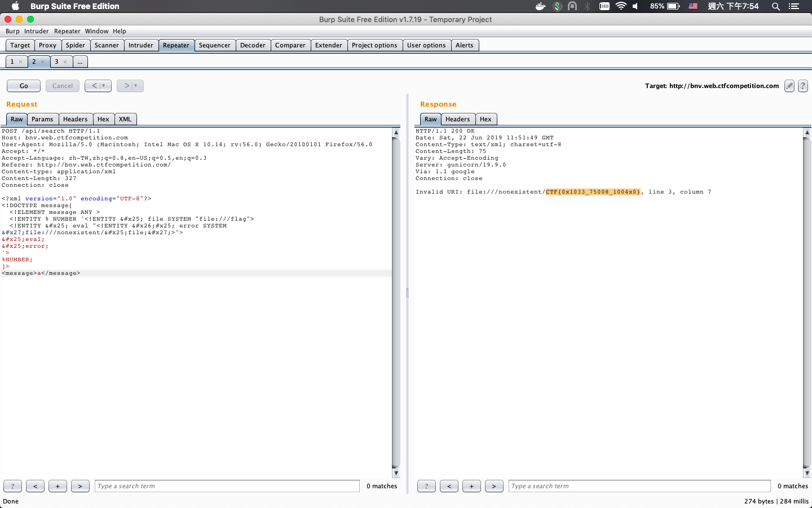
Task: Click the request pane vertical scrollbar
Action: click(396, 303)
